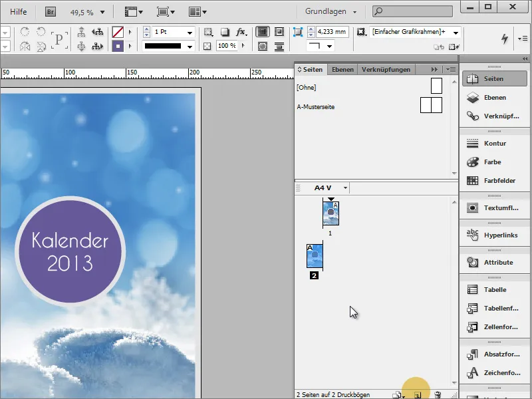Viewport: 532px width, 399px height.
Task: Open the Grundlagen workspace dropdown
Action: pyautogui.click(x=331, y=11)
